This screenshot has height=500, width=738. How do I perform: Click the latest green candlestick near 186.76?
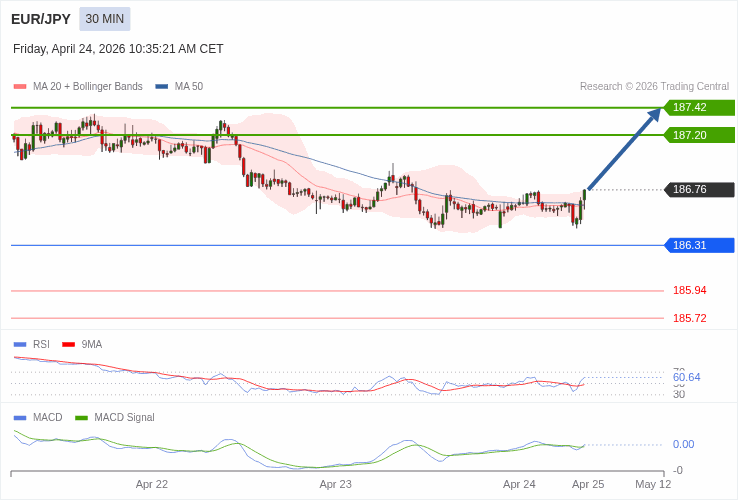point(585,197)
